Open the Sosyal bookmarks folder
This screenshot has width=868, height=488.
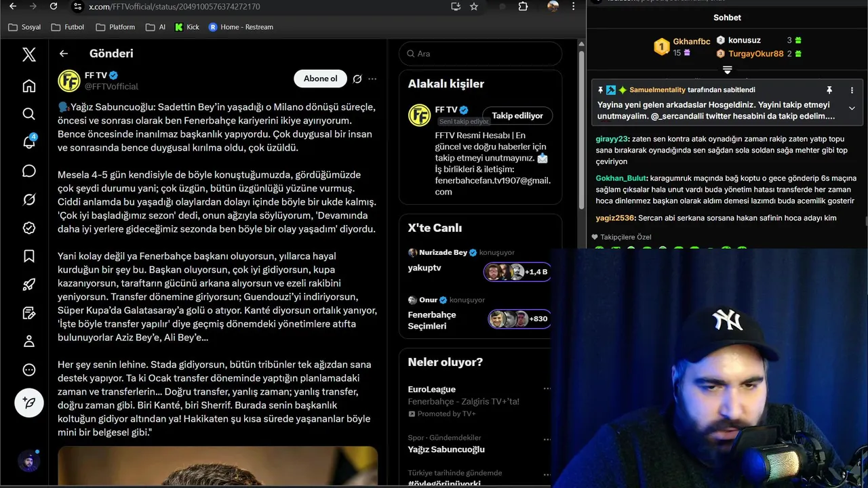[25, 27]
